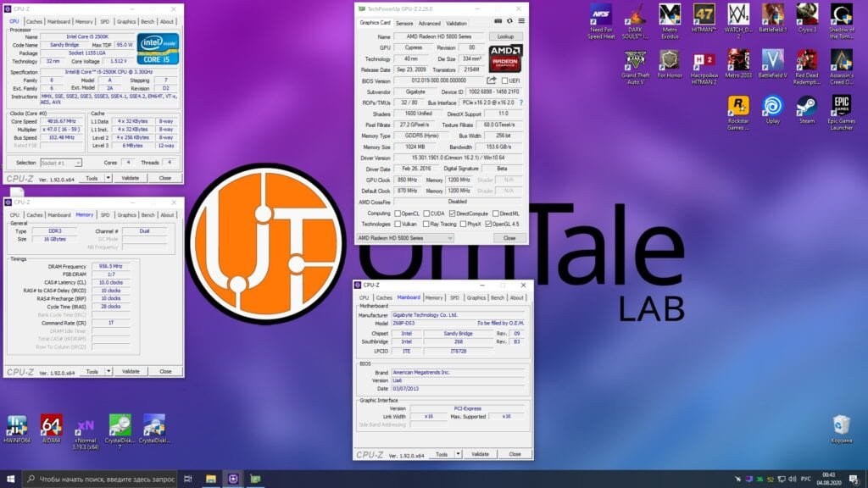The image size is (868, 488).
Task: Open For Honor desktop icon
Action: 670,64
